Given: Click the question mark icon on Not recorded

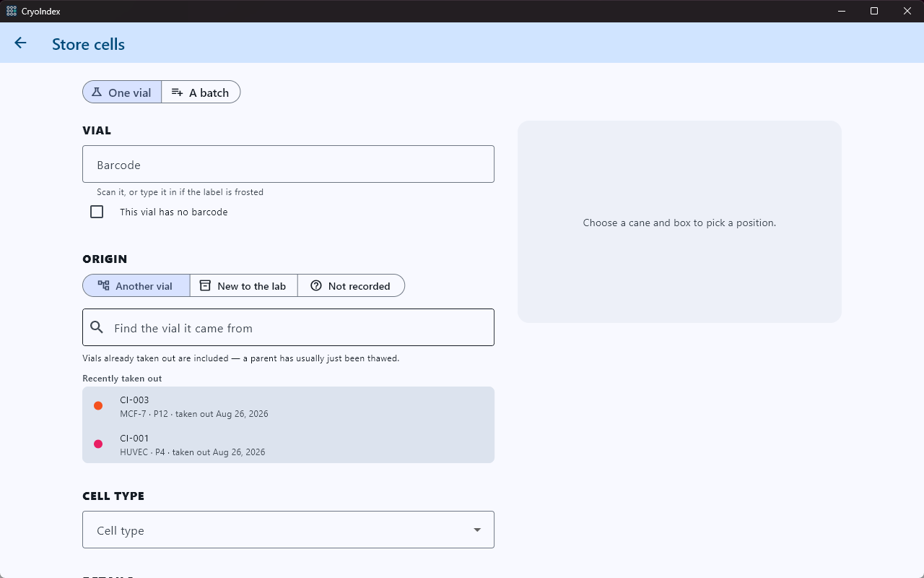Looking at the screenshot, I should tap(316, 285).
